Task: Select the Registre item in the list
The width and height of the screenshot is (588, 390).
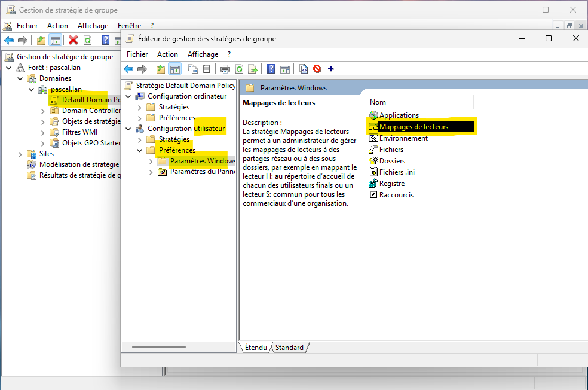Action: tap(392, 184)
